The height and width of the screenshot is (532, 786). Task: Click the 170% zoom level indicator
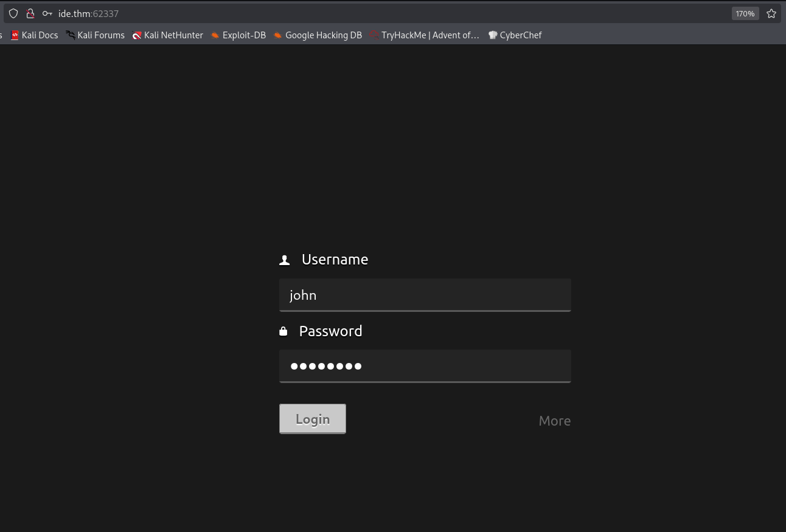click(745, 13)
